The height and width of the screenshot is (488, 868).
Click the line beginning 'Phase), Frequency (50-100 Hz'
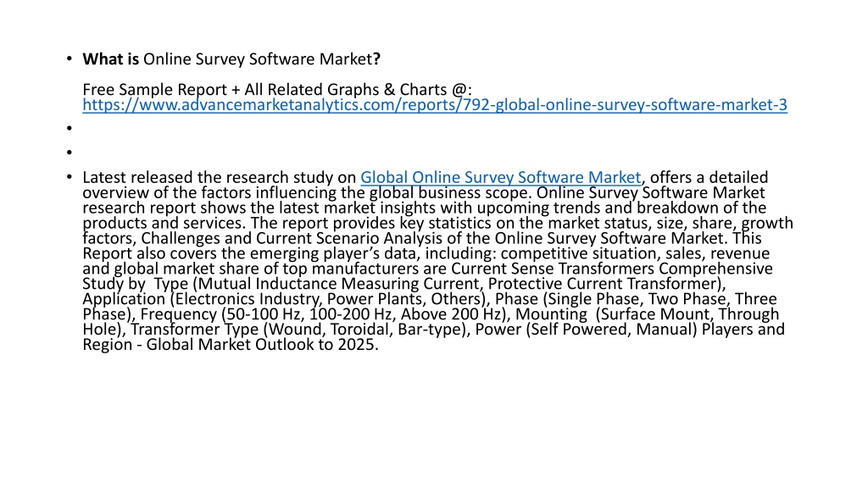(x=431, y=315)
